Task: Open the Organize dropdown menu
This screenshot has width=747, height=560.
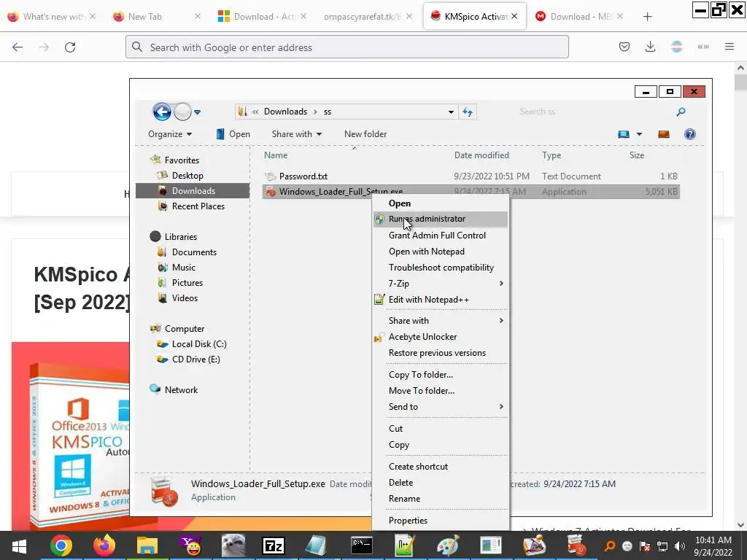Action: point(170,134)
